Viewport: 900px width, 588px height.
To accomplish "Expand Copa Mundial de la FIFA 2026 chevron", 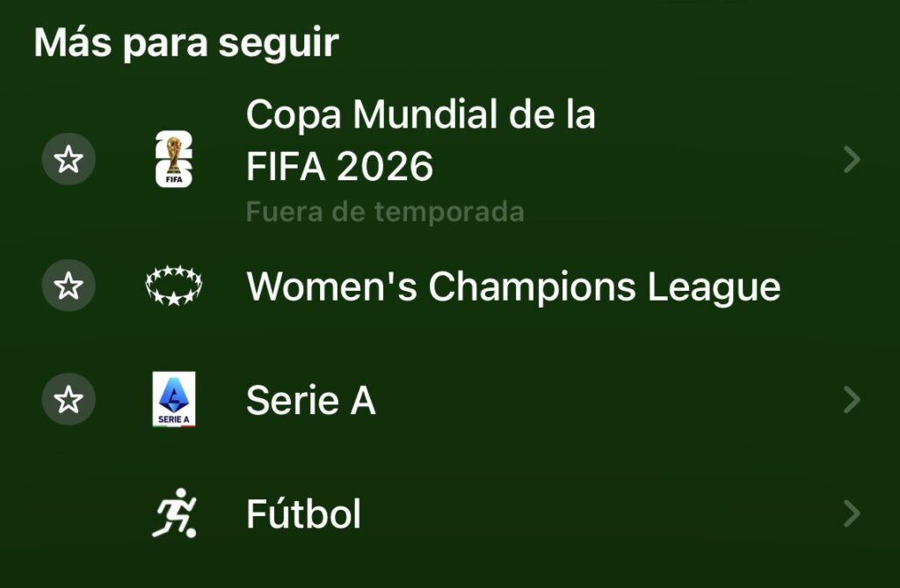I will pos(851,159).
